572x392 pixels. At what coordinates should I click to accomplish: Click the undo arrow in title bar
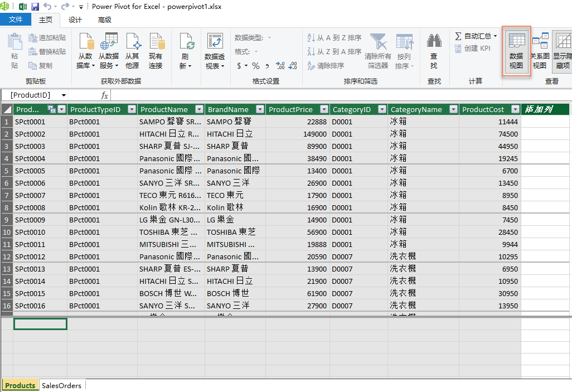pyautogui.click(x=47, y=6)
